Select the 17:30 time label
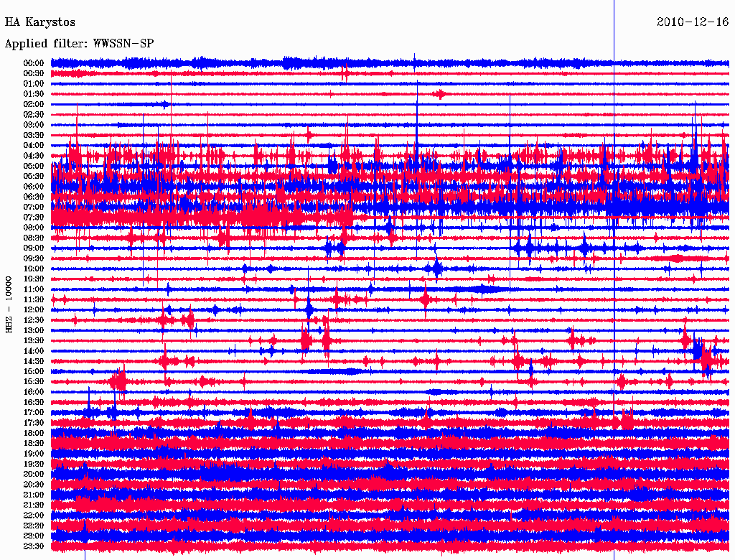Screen dimensions: 735x560 33,423
